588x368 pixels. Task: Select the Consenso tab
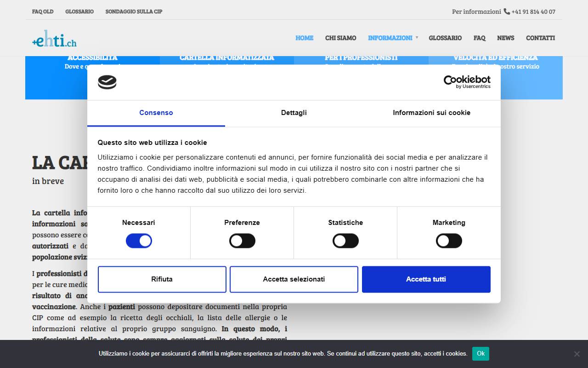click(x=156, y=113)
